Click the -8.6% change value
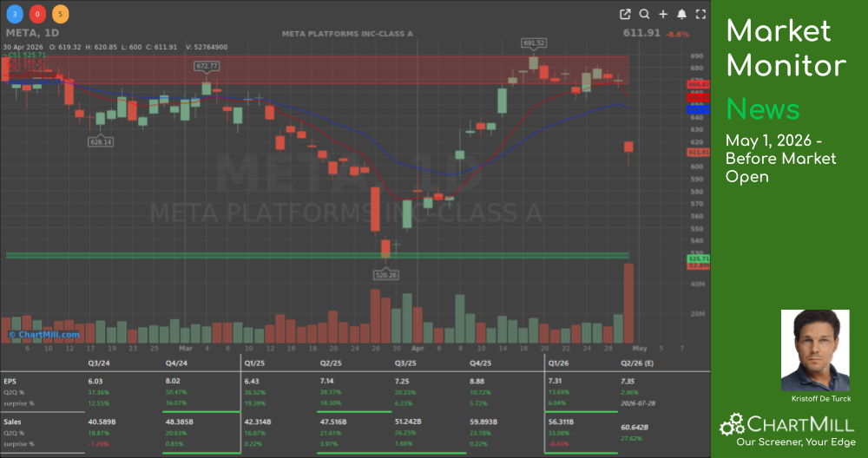 [677, 35]
